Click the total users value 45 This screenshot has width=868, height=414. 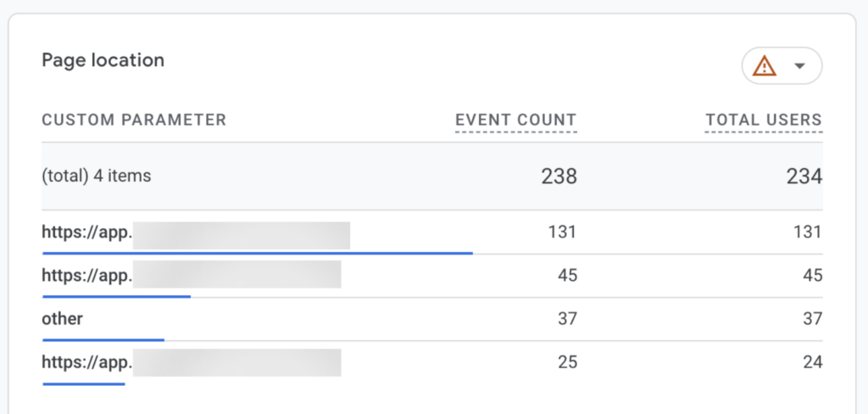[x=812, y=275]
